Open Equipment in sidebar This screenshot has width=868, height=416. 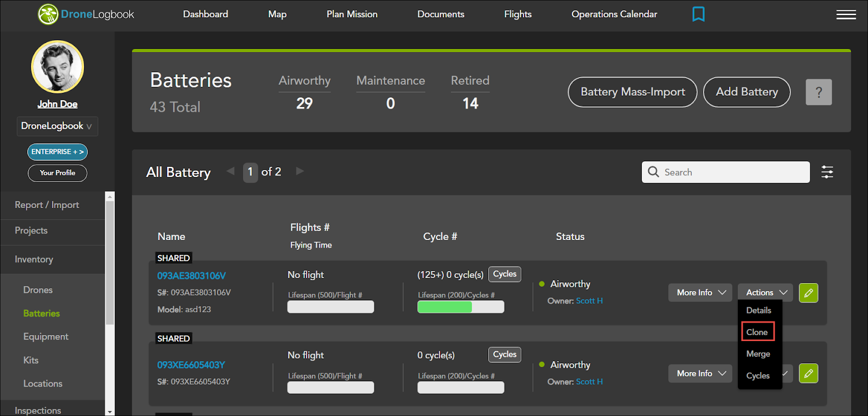tap(46, 337)
